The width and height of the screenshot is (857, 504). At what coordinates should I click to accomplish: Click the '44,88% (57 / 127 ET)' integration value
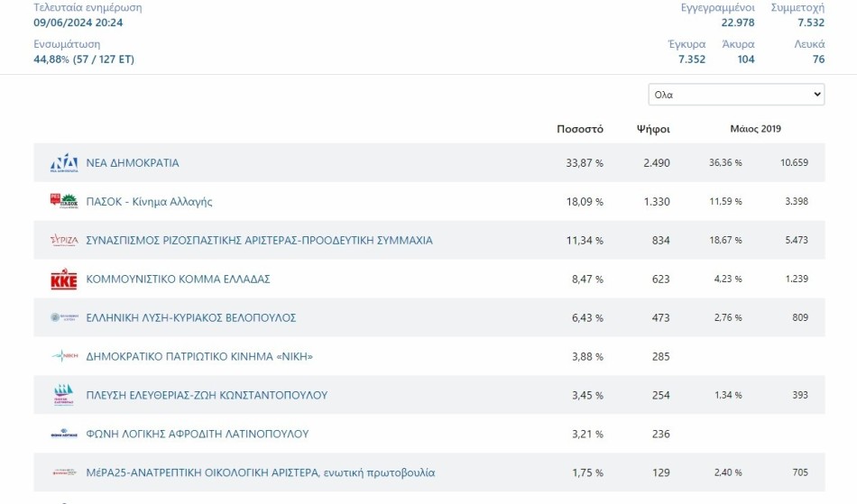click(x=84, y=59)
